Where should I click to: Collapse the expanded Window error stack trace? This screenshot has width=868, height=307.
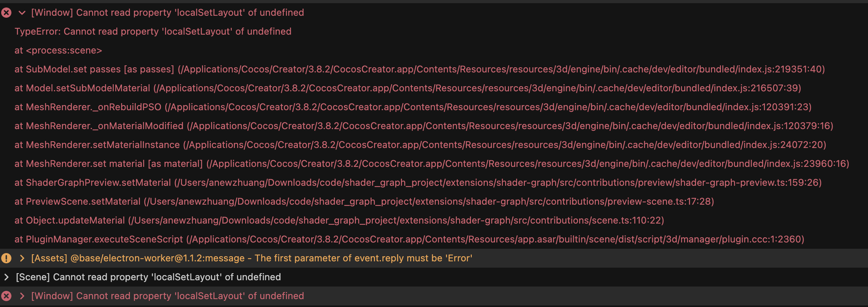coord(22,13)
